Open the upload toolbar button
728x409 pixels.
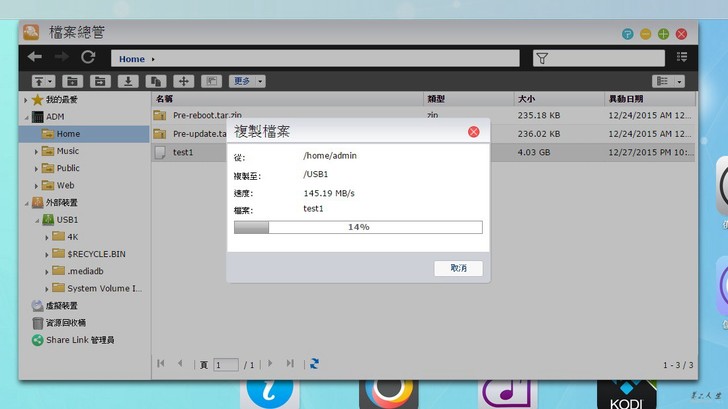click(x=43, y=81)
